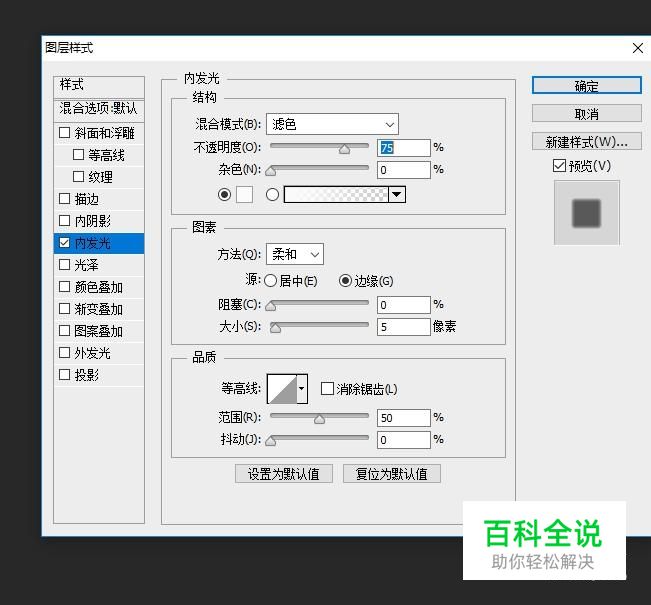Image resolution: width=651 pixels, height=605 pixels.
Task: Click the 抖动 slider handle
Action: [x=271, y=441]
